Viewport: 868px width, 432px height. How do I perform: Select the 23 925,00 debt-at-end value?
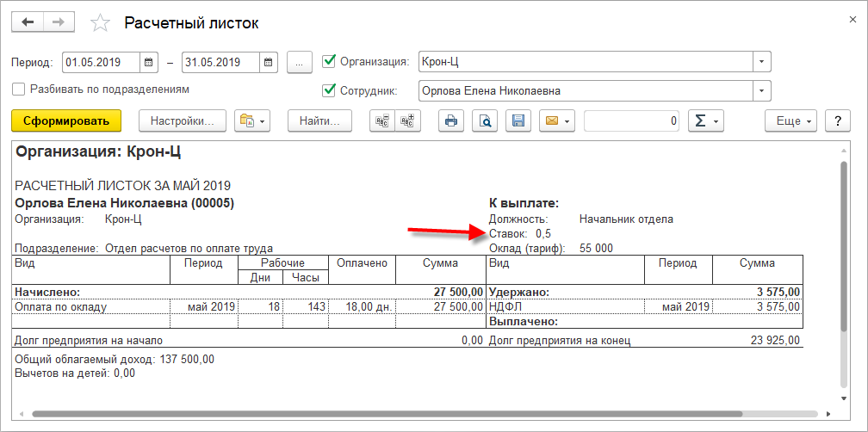[775, 340]
